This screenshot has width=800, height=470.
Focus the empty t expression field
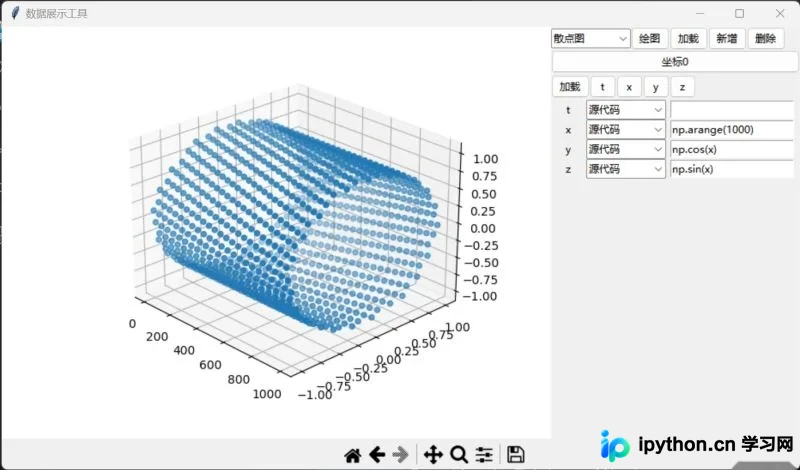point(732,110)
